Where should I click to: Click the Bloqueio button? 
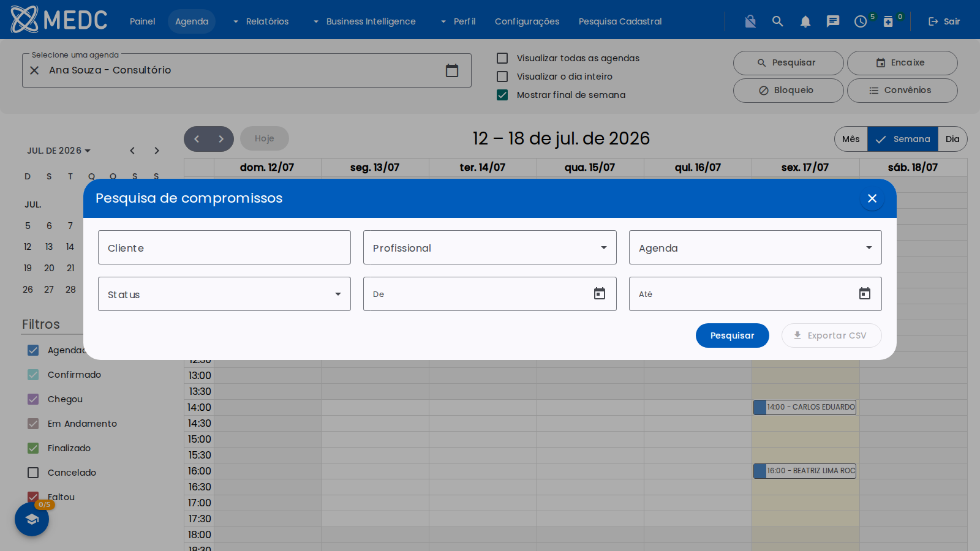788,91
